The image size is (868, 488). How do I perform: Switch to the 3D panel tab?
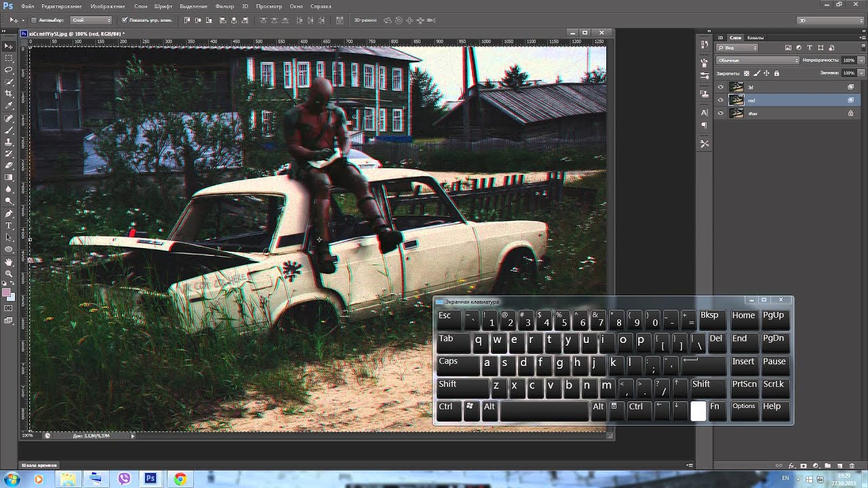720,37
